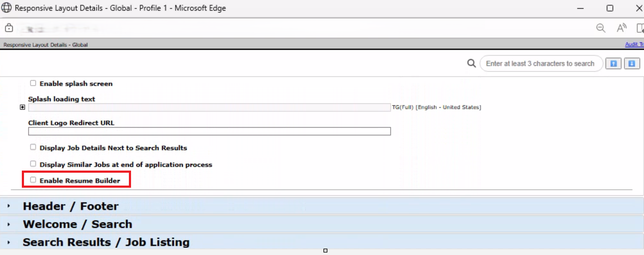
Task: Click the zoom magnifier icon in address bar
Action: point(601,28)
